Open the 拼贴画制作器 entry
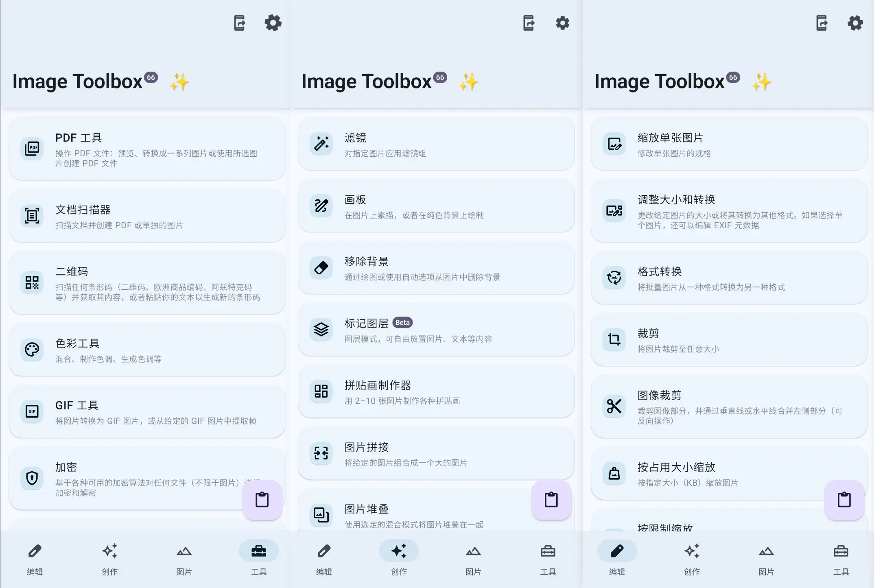Screen dimensions: 874x588 (435, 391)
